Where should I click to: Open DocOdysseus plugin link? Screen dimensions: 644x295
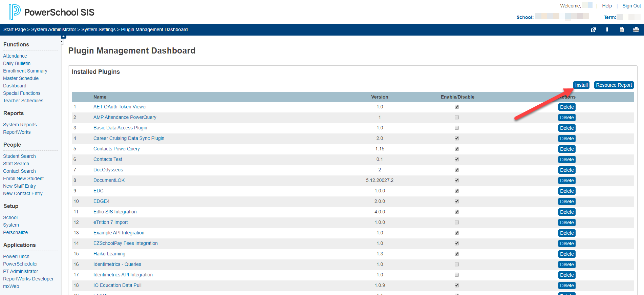pos(108,170)
